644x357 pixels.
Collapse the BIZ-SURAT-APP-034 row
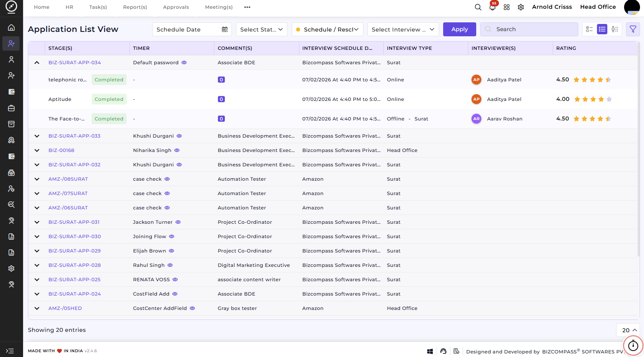[x=37, y=63]
